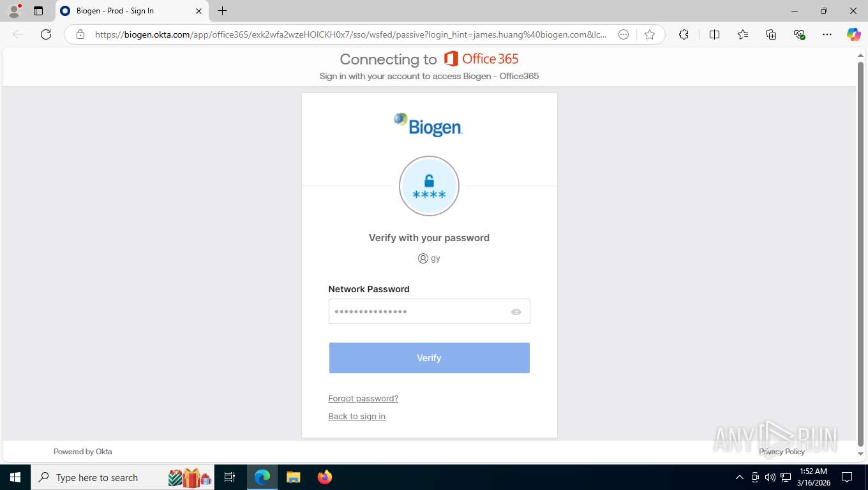Click the Type here to search box
Viewport: 868px width, 490px height.
coord(123,477)
